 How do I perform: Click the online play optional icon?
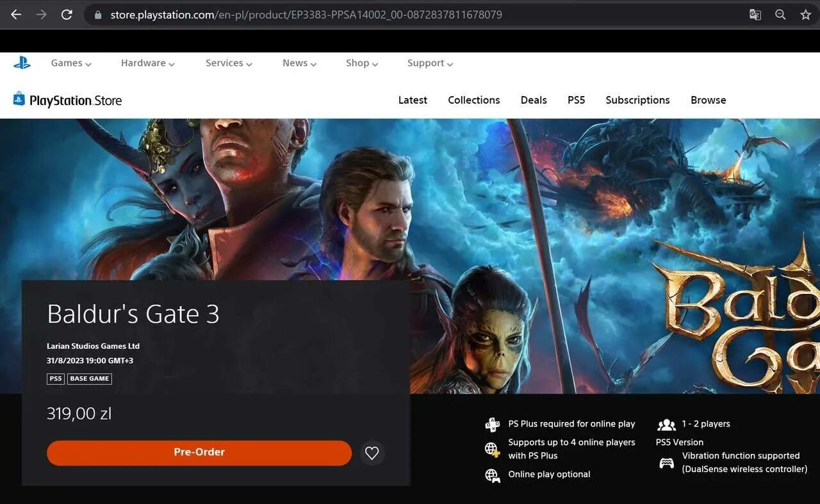(492, 475)
